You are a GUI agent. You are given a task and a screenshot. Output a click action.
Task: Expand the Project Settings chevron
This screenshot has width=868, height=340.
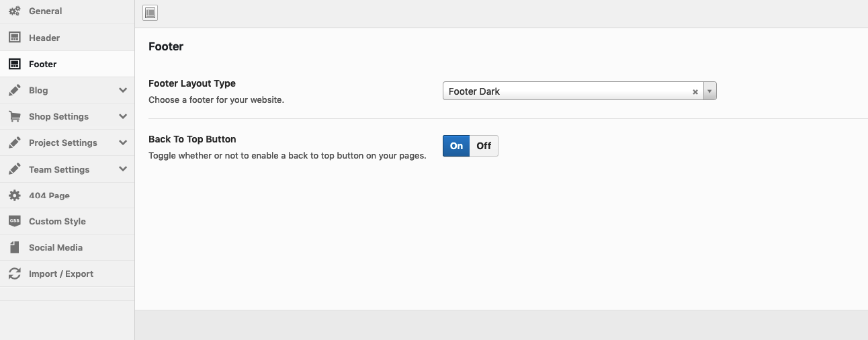click(122, 142)
